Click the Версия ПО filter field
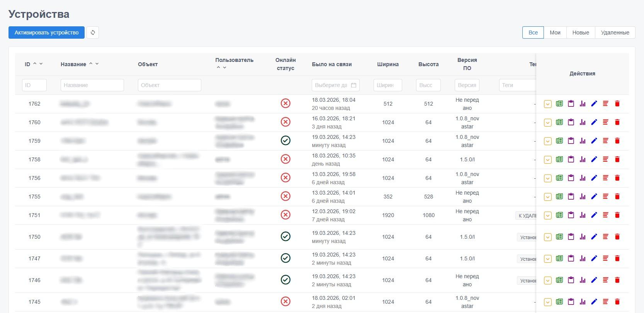The height and width of the screenshot is (313, 644). 467,85
